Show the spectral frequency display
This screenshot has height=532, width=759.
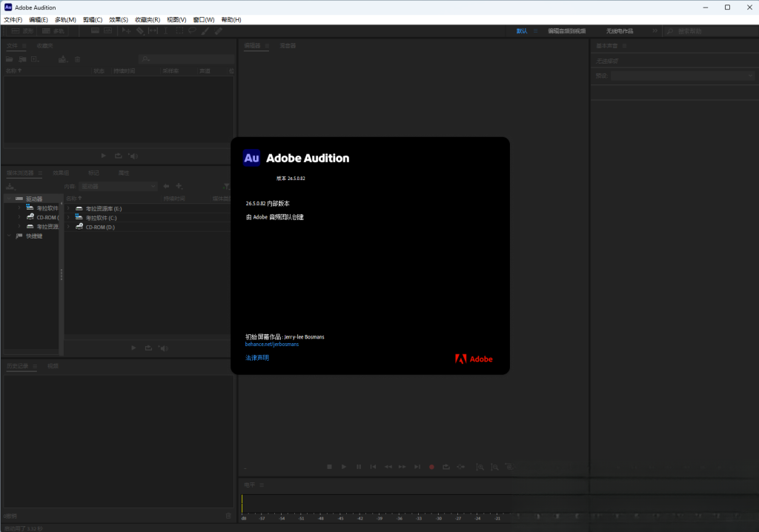click(x=96, y=30)
